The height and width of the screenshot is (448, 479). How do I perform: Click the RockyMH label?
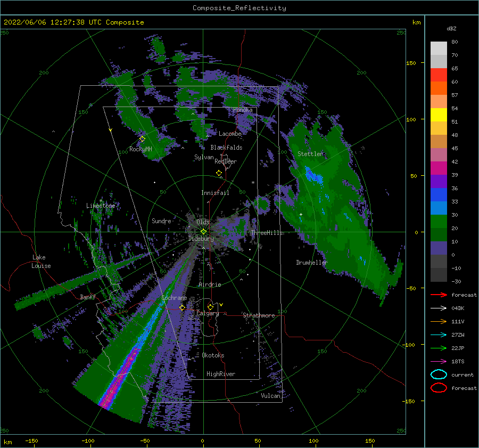pos(141,149)
